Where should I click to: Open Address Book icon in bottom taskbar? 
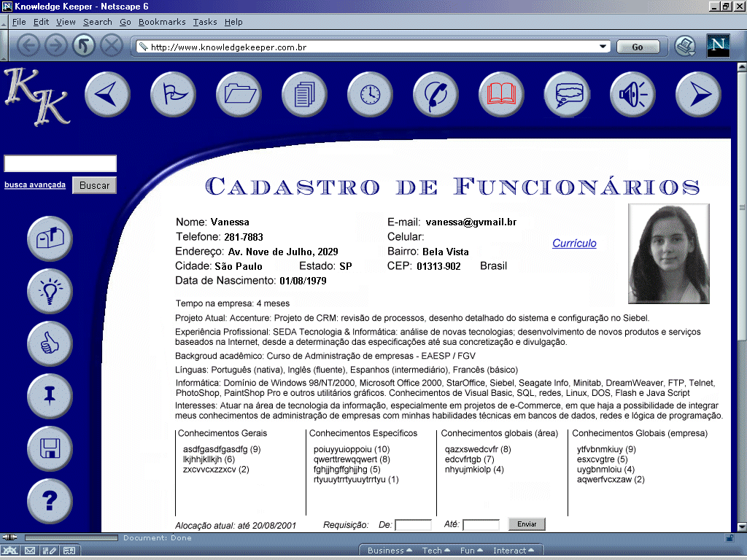click(x=69, y=551)
